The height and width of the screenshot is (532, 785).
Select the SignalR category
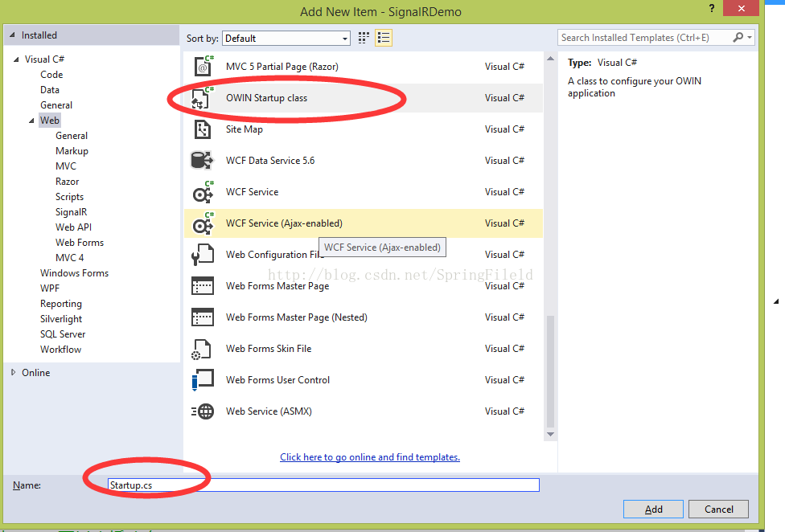click(71, 212)
